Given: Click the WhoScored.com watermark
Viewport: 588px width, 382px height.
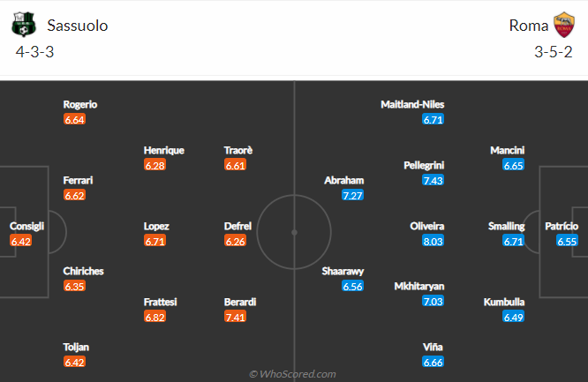Looking at the screenshot, I should (x=292, y=374).
